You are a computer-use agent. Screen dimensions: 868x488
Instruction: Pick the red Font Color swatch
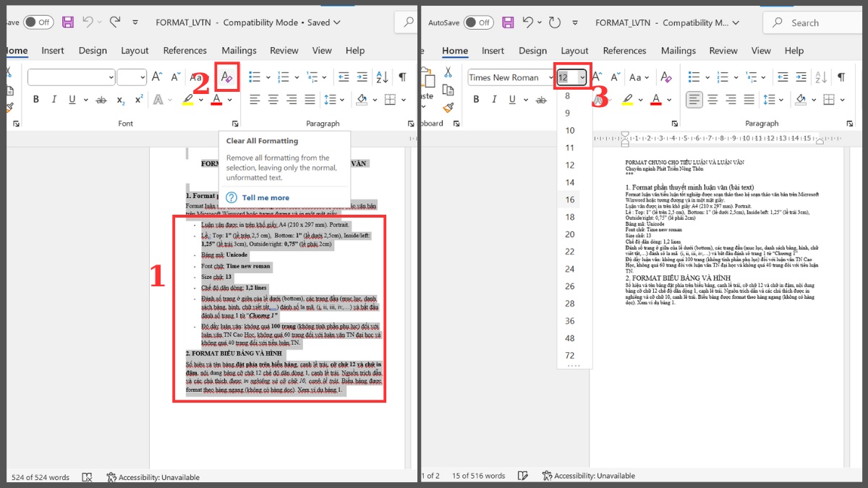pyautogui.click(x=215, y=99)
